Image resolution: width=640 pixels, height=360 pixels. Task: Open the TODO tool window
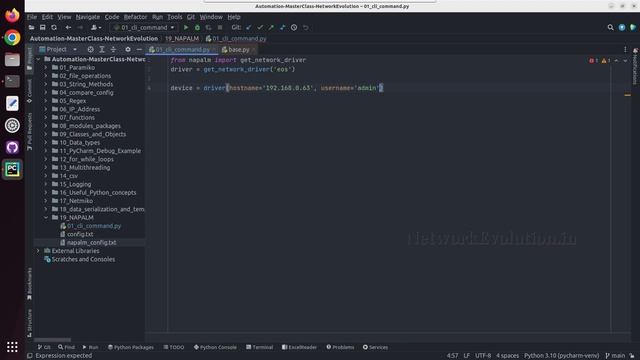(174, 347)
